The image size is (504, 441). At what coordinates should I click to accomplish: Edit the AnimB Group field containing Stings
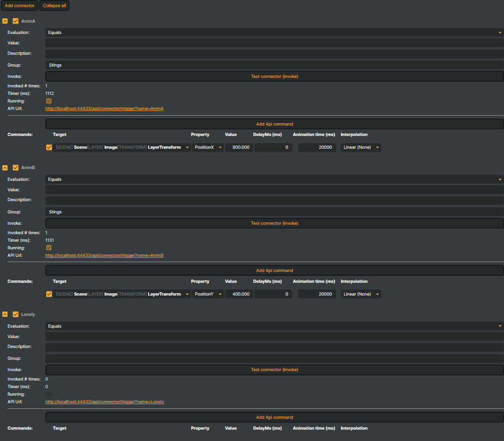click(x=275, y=212)
